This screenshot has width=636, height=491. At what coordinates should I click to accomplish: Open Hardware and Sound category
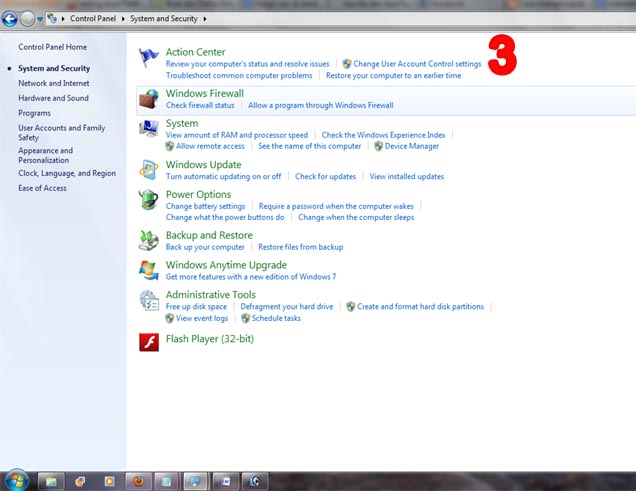point(53,98)
